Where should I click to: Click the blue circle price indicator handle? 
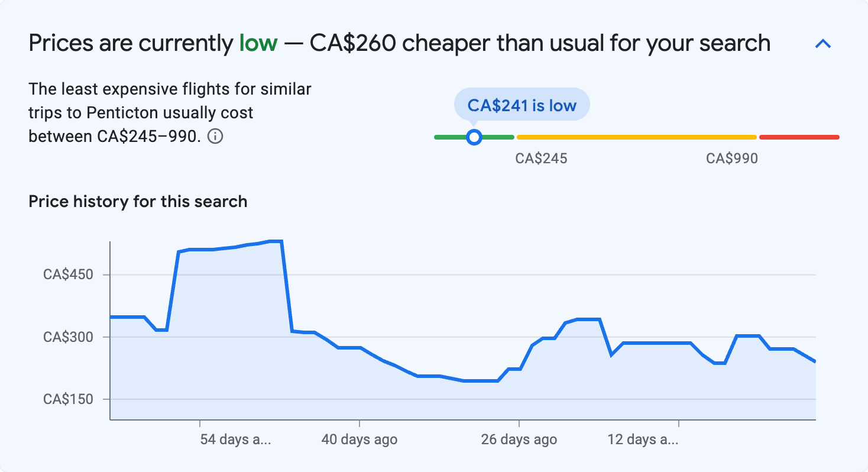point(474,137)
